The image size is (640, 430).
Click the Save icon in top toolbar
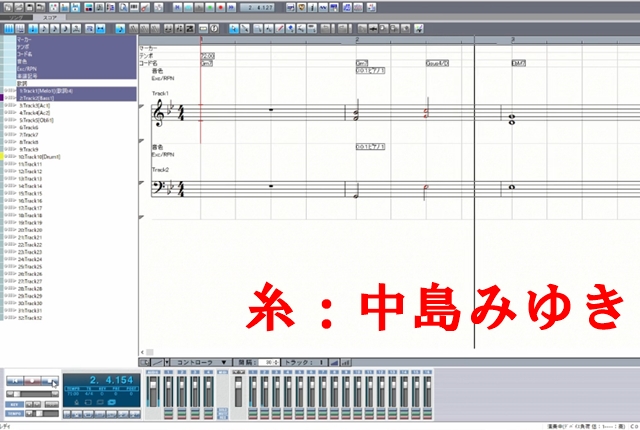29,7
